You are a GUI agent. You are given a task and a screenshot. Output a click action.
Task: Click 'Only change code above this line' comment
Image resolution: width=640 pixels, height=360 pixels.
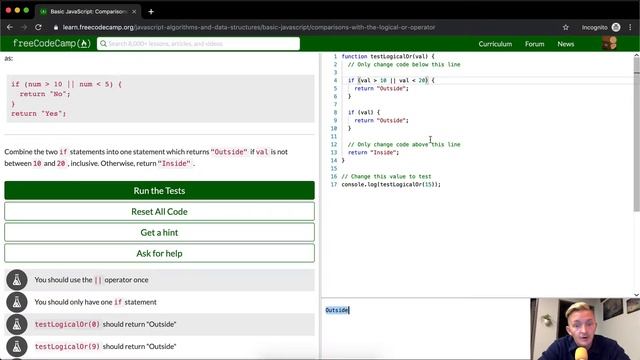pos(404,144)
